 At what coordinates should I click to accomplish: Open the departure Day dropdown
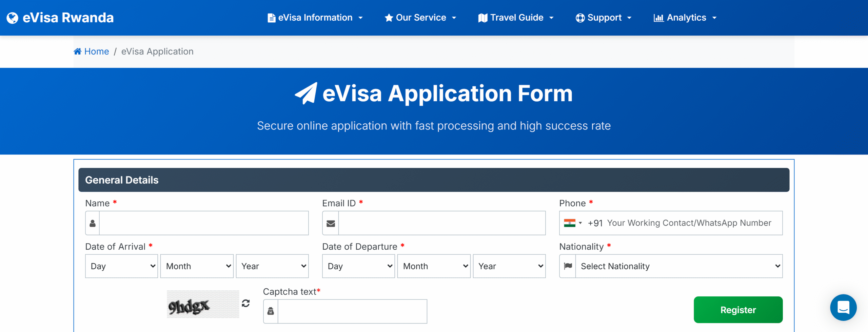[358, 266]
